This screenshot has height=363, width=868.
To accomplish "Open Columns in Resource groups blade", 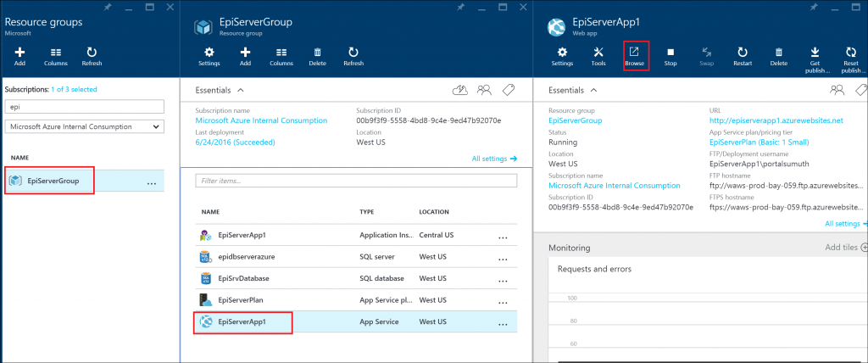I will [55, 53].
